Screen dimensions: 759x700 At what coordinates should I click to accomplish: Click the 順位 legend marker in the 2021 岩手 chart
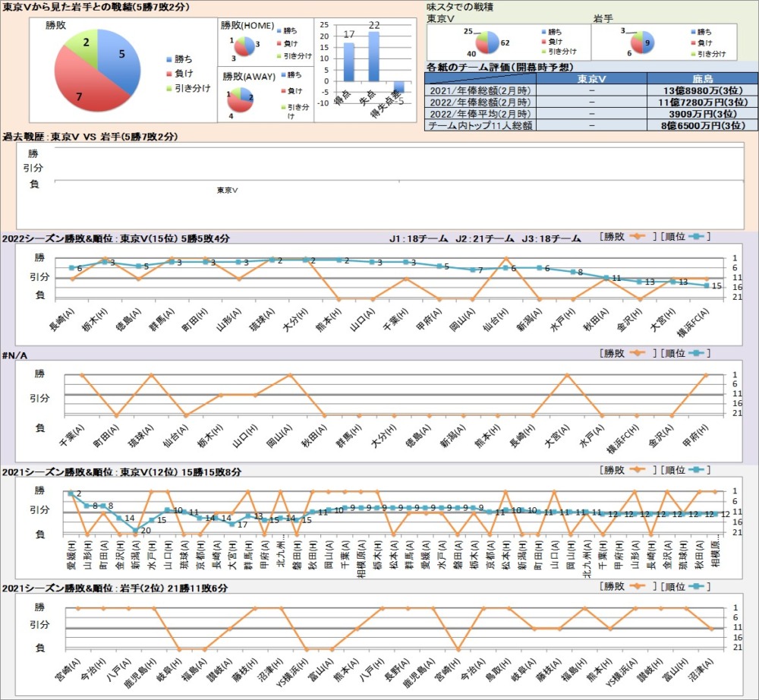click(698, 586)
